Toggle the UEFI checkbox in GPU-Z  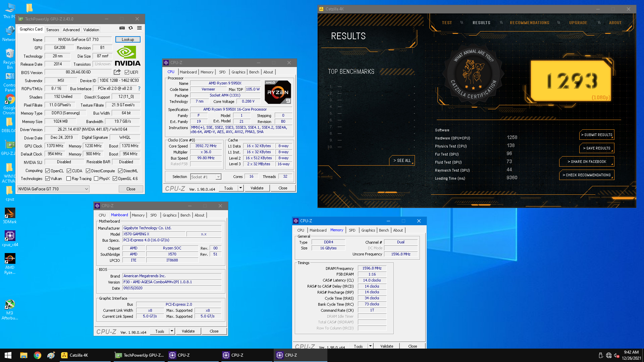(127, 72)
